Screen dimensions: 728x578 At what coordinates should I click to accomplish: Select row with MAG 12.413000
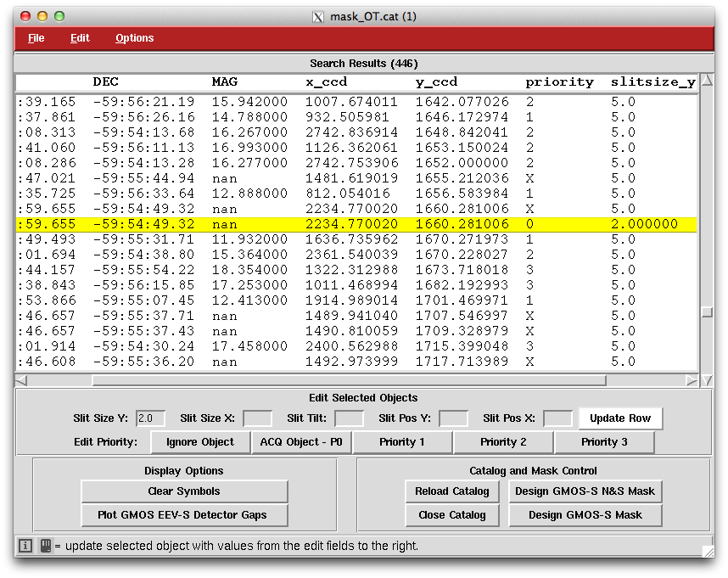click(x=356, y=300)
